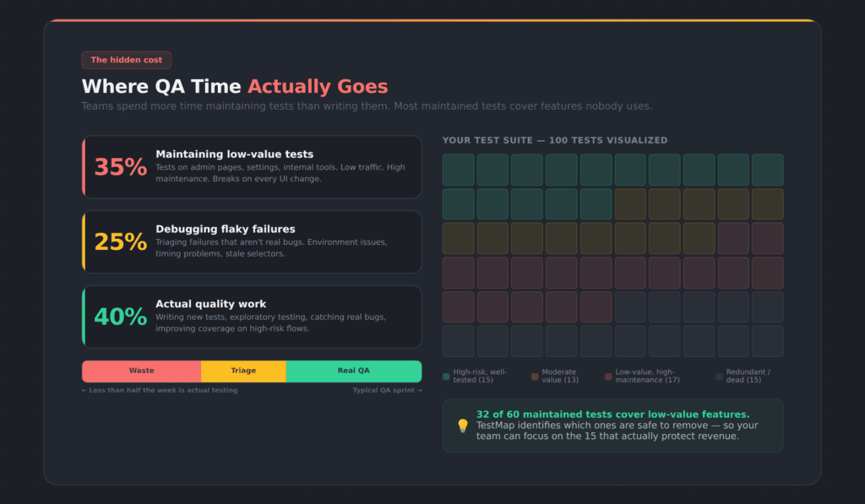This screenshot has height=504, width=865.
Task: Click the Real QA bar segment
Action: click(x=353, y=371)
